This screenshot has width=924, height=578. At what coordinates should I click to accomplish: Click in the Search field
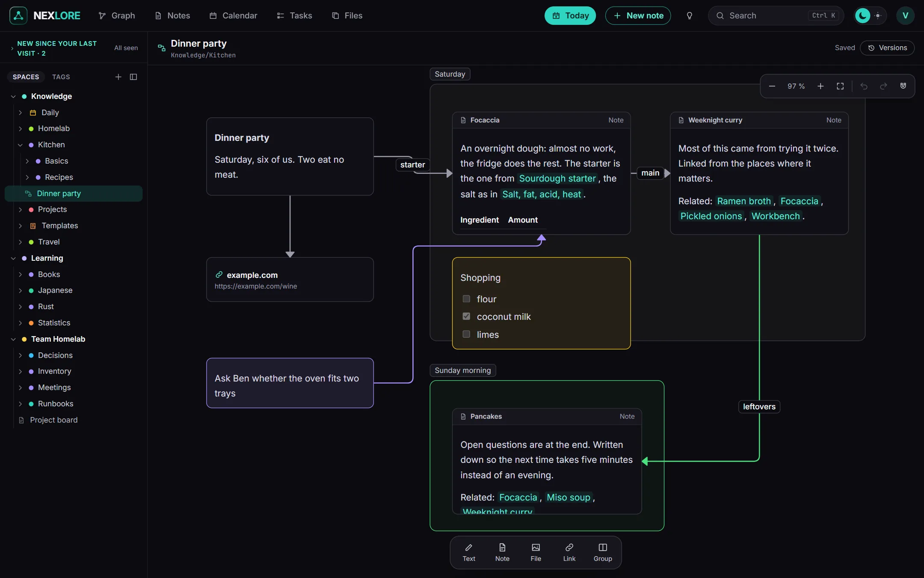pyautogui.click(x=776, y=15)
